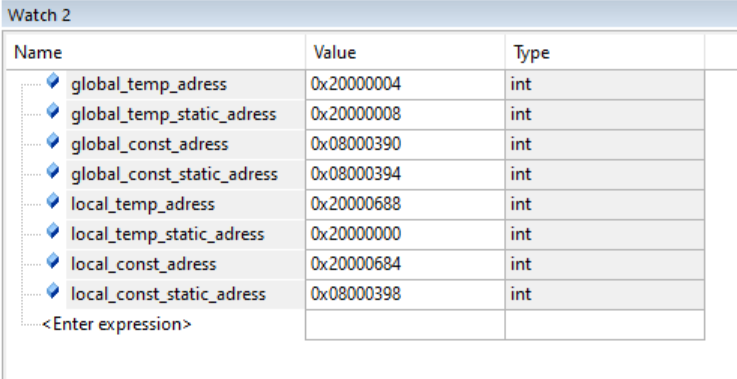Click value 0x08000394
737x379 pixels.
pos(356,175)
